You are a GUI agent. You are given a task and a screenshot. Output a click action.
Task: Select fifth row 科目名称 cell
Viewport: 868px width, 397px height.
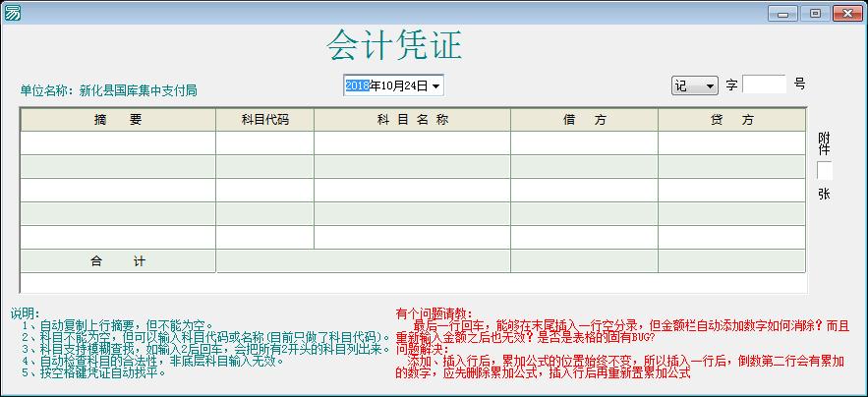[x=412, y=238]
